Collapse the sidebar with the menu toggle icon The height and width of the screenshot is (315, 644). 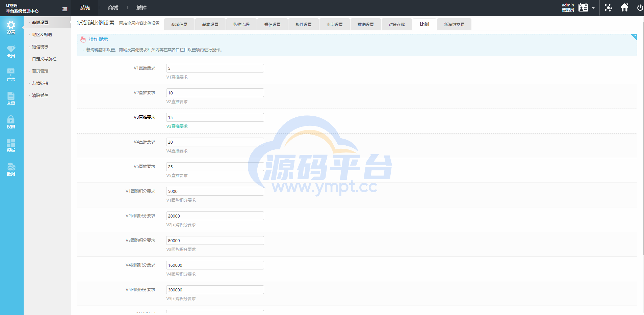point(65,9)
